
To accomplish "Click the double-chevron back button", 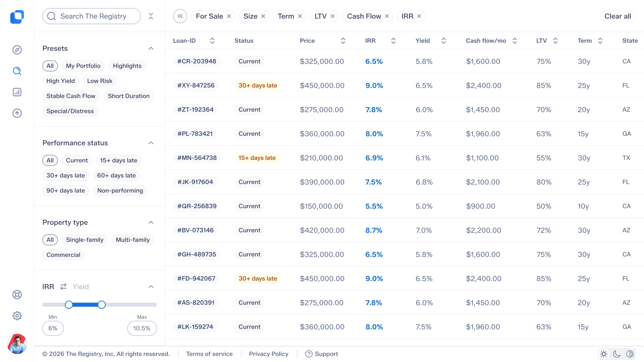I will pos(180,16).
